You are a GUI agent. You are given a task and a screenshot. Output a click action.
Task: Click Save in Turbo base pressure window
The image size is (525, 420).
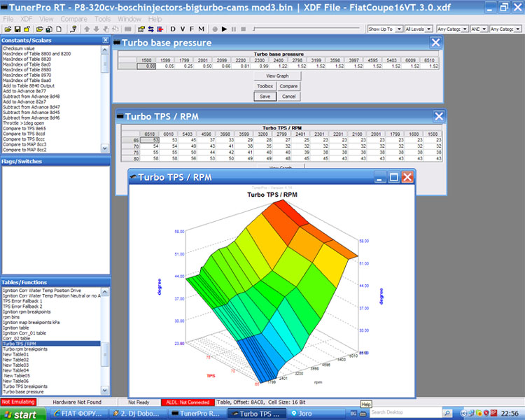tap(265, 96)
